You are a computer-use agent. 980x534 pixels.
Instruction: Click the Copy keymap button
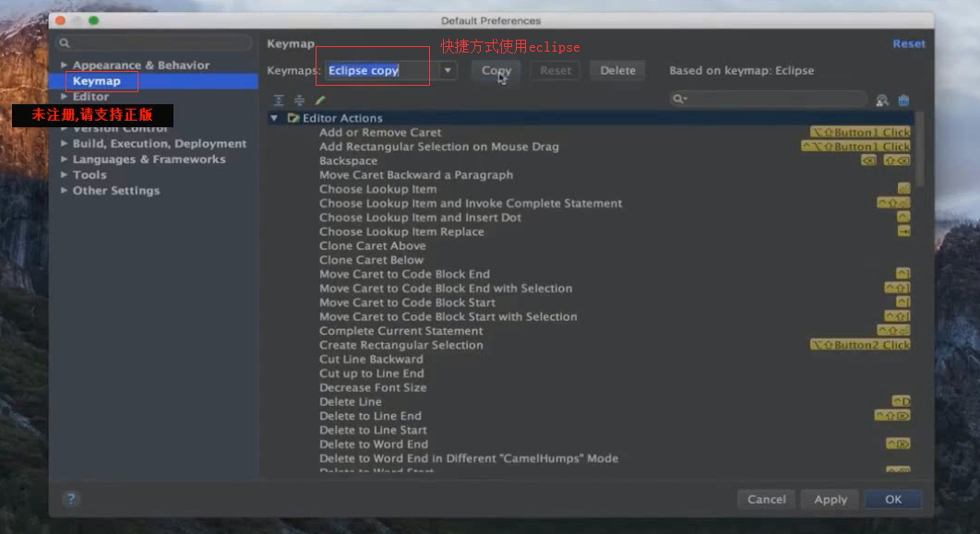[x=496, y=70]
